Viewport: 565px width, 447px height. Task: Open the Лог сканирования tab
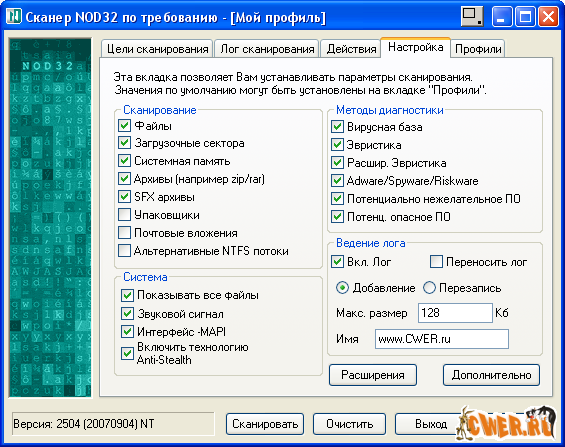pyautogui.click(x=267, y=49)
